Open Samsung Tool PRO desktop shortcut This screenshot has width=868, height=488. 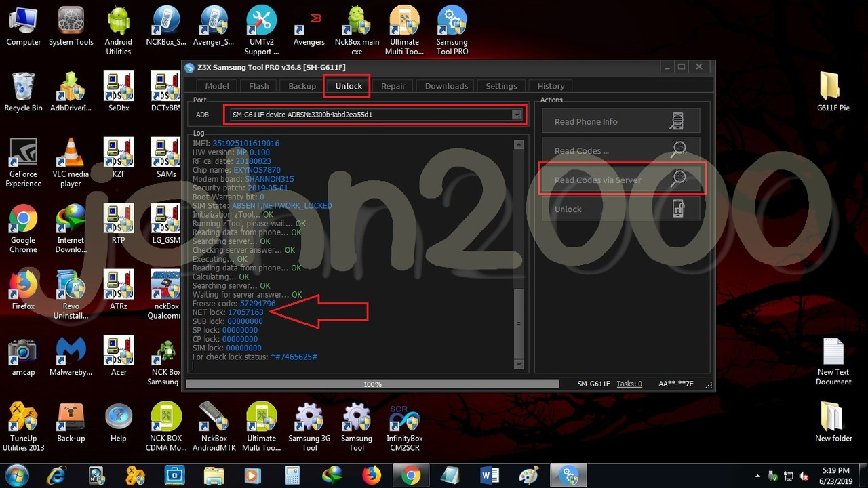[452, 30]
